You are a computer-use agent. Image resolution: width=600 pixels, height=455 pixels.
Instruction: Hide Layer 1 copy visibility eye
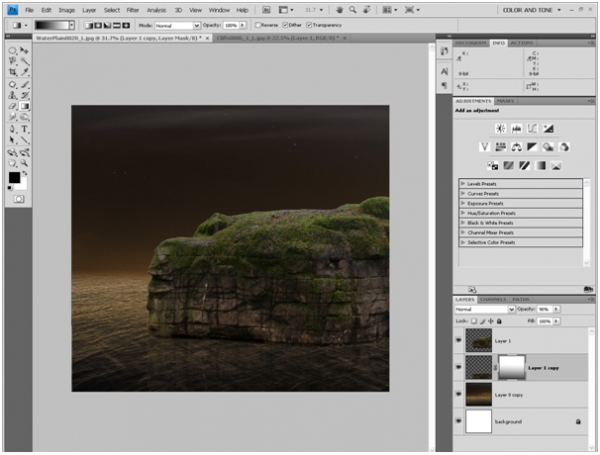(458, 367)
